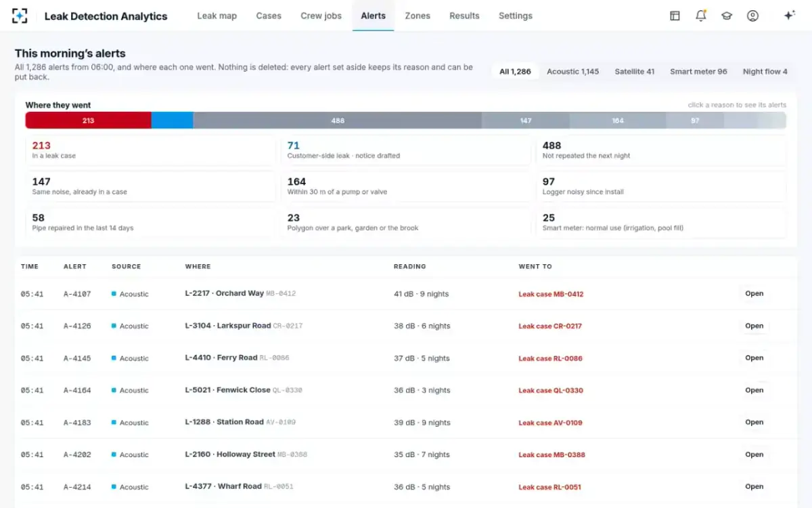Click the WHERE column header
Screen dimensions: 812x508
pyautogui.click(x=198, y=267)
